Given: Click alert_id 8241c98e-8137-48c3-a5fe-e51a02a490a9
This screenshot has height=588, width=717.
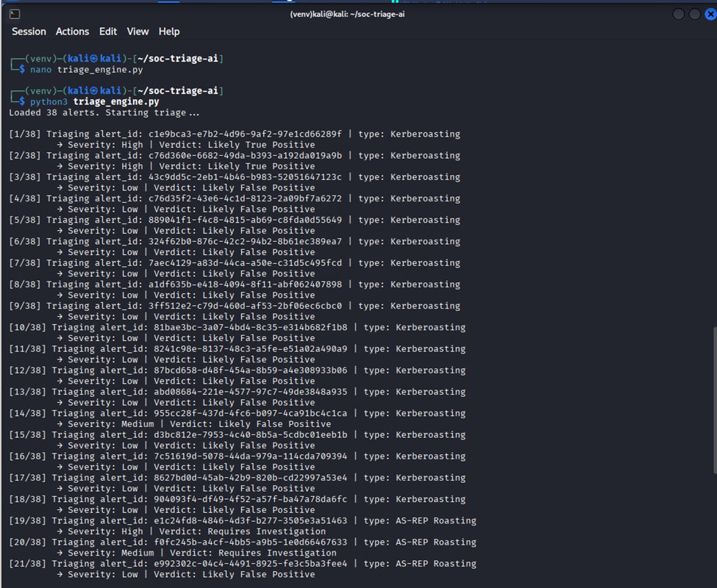Looking at the screenshot, I should (x=250, y=348).
